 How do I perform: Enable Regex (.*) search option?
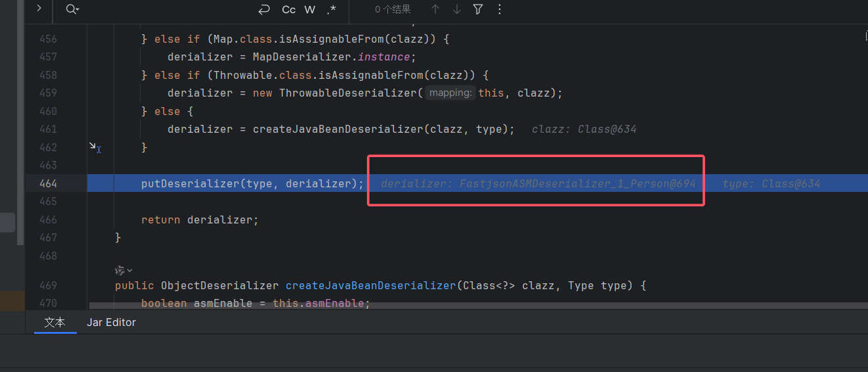[331, 9]
